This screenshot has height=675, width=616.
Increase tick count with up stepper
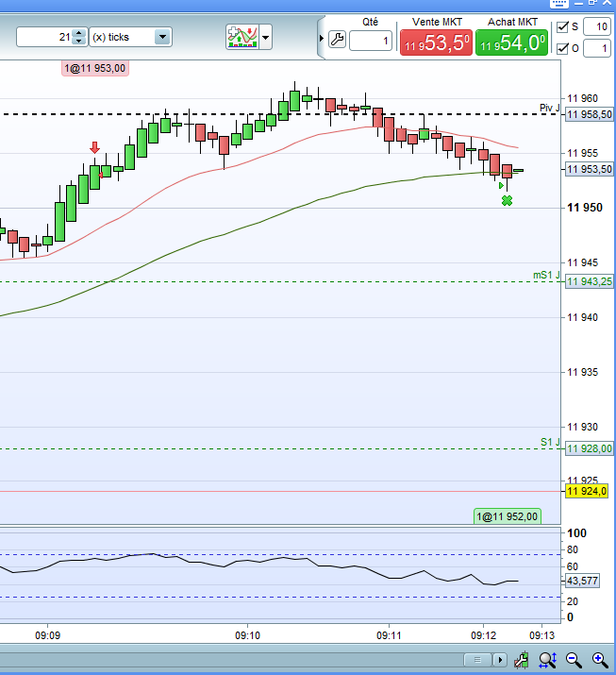[78, 33]
